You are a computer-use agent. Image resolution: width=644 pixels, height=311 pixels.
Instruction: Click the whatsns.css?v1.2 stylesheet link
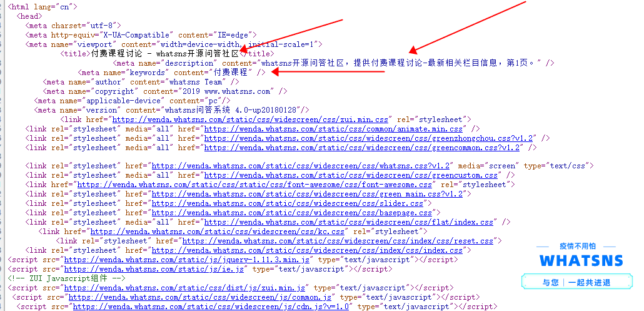pos(301,166)
